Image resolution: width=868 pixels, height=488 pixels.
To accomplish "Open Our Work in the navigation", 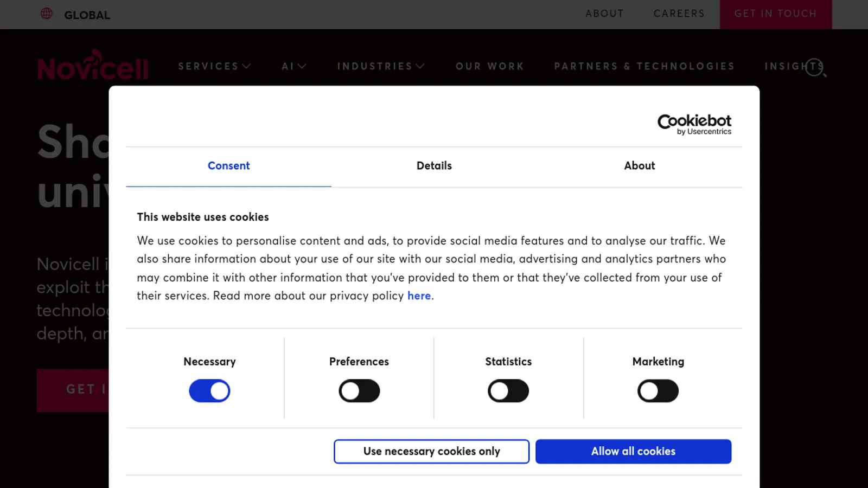I will [490, 66].
